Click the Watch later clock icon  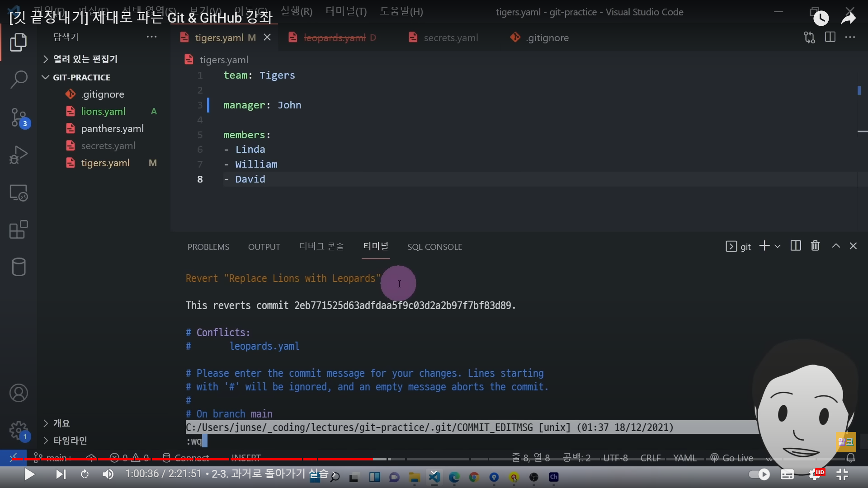pyautogui.click(x=821, y=18)
